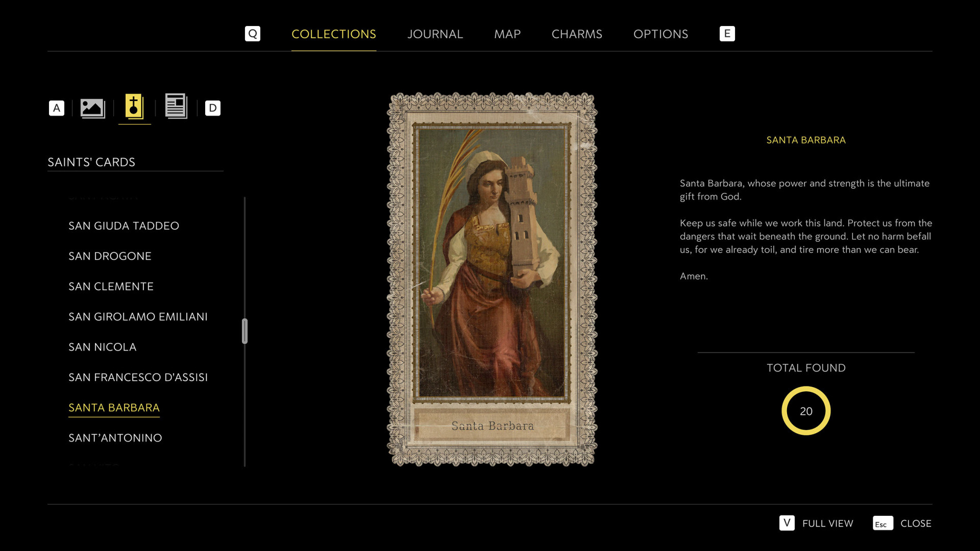
Task: Click the Saints' Cards section heading
Action: point(91,162)
